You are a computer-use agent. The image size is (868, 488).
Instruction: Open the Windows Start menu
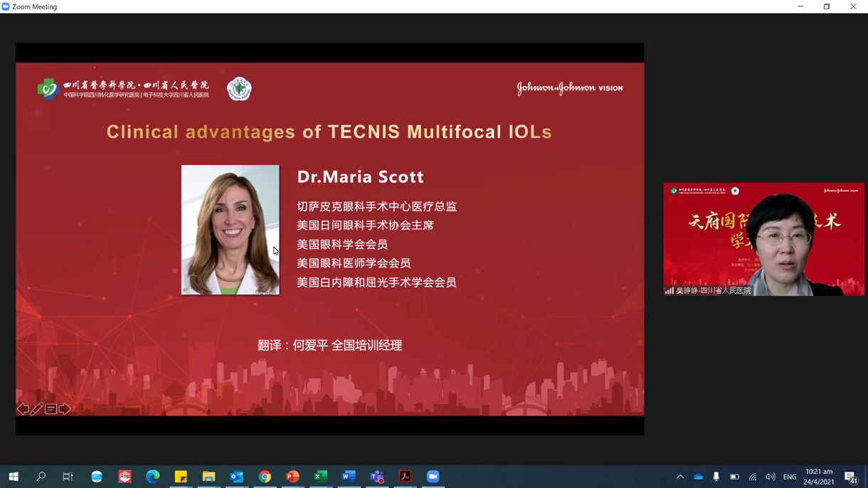click(x=14, y=477)
